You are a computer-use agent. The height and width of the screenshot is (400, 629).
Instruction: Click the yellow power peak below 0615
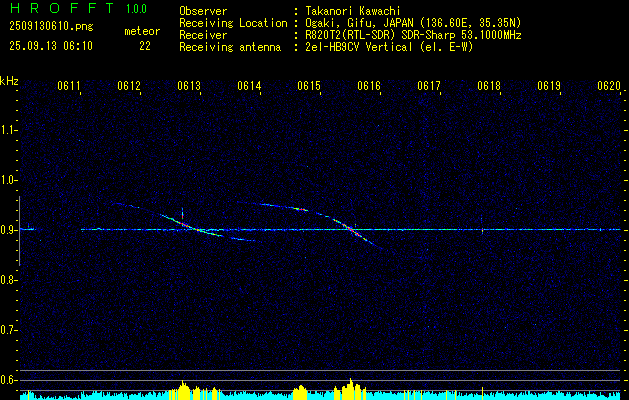(x=300, y=392)
